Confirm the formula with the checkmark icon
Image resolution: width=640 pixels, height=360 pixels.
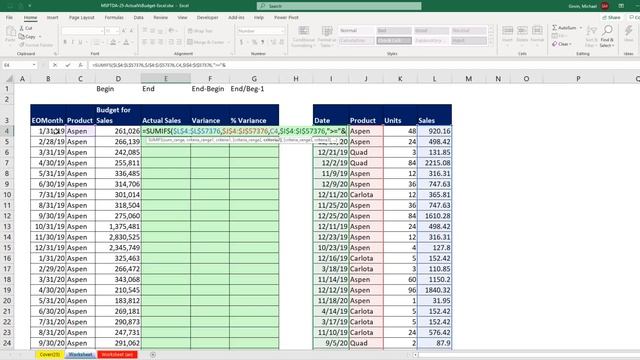coord(68,65)
